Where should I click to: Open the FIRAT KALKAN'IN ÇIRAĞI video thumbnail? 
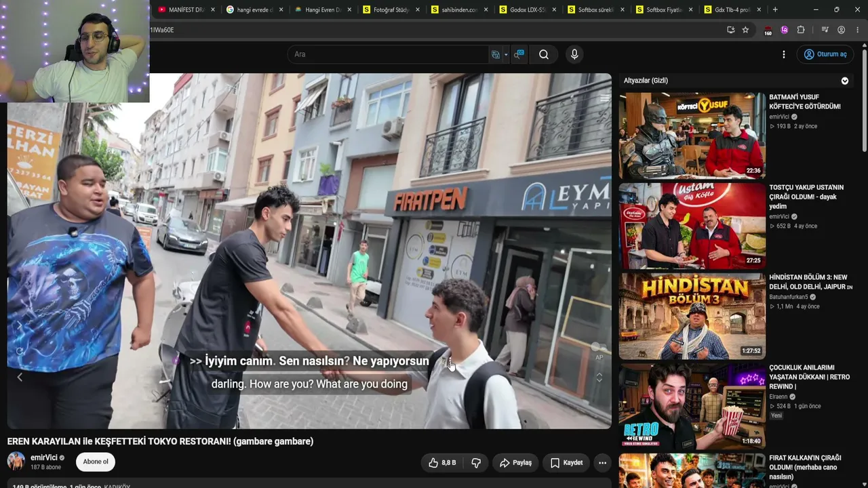692,470
